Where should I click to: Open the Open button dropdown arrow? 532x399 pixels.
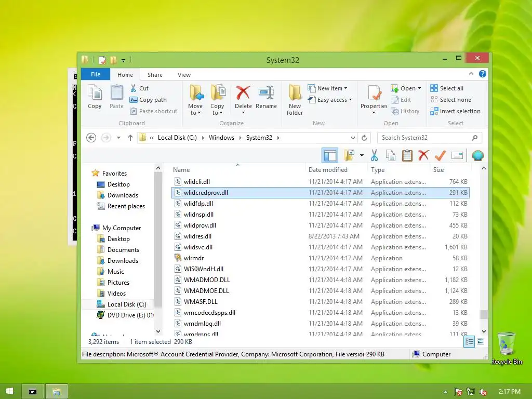pos(420,88)
